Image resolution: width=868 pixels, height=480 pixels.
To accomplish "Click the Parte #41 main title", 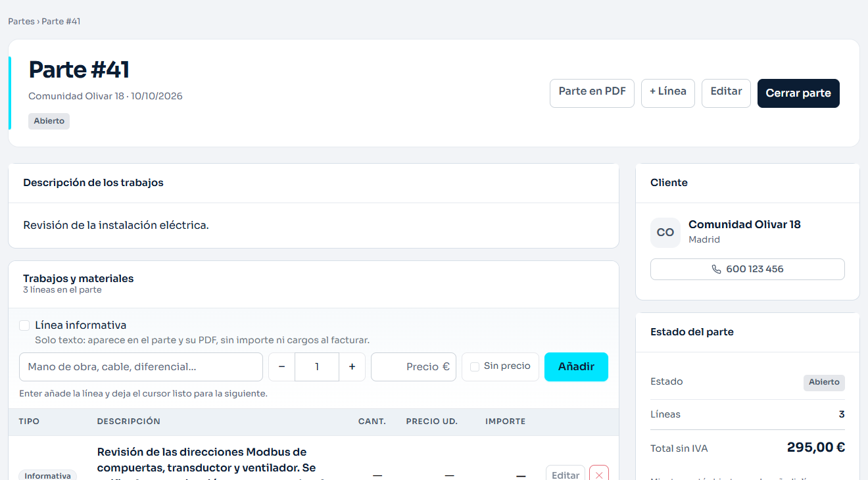I will 79,70.
